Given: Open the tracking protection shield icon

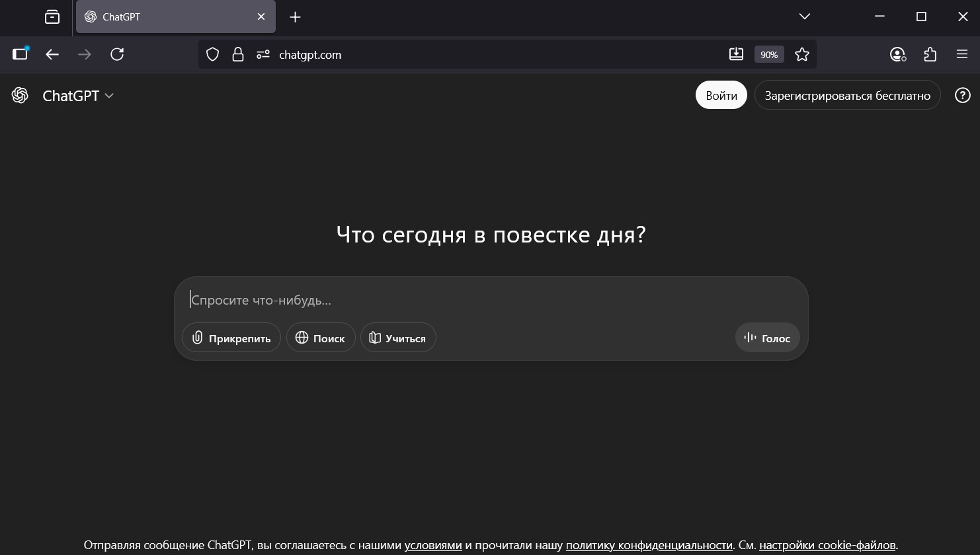Looking at the screenshot, I should [x=212, y=55].
